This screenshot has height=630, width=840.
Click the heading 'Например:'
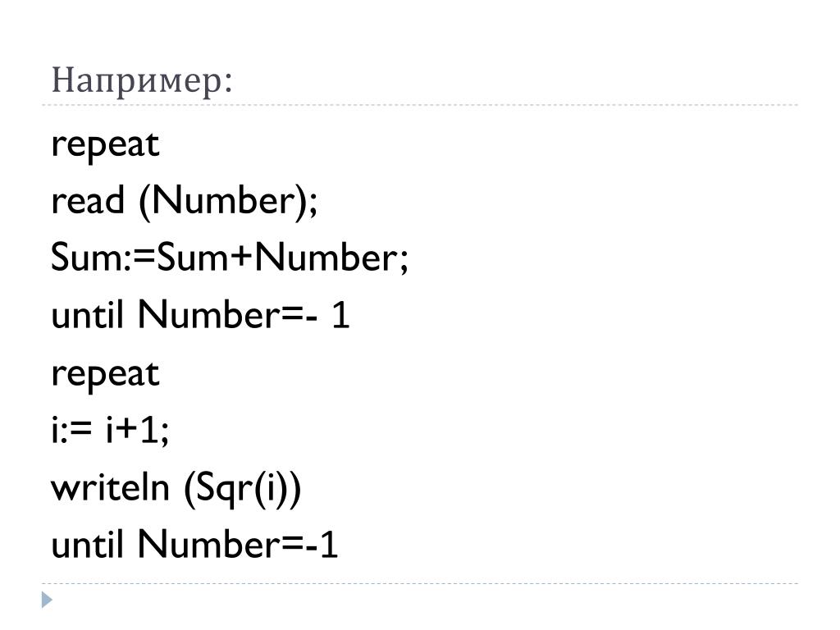coord(142,81)
